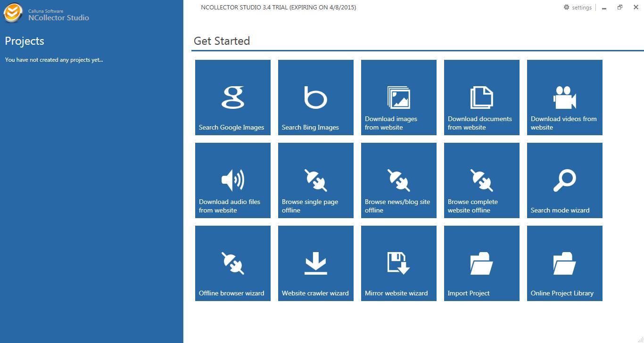Launch Browse complete website offline
This screenshot has height=343, width=644.
tap(482, 180)
